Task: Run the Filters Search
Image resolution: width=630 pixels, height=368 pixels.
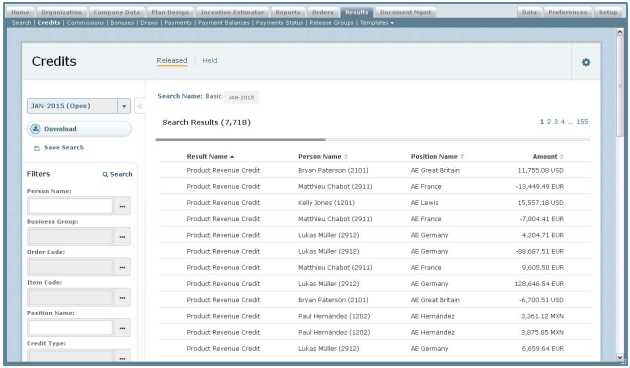Action: click(117, 174)
